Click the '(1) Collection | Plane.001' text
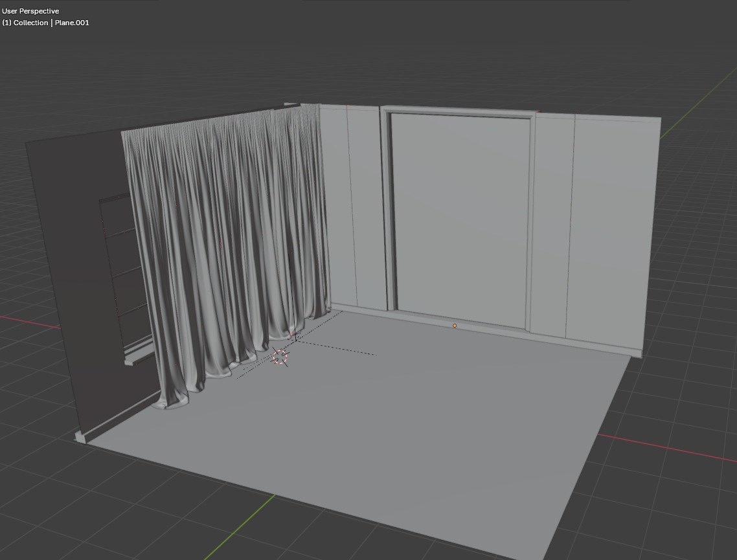737x560 pixels. tap(45, 23)
